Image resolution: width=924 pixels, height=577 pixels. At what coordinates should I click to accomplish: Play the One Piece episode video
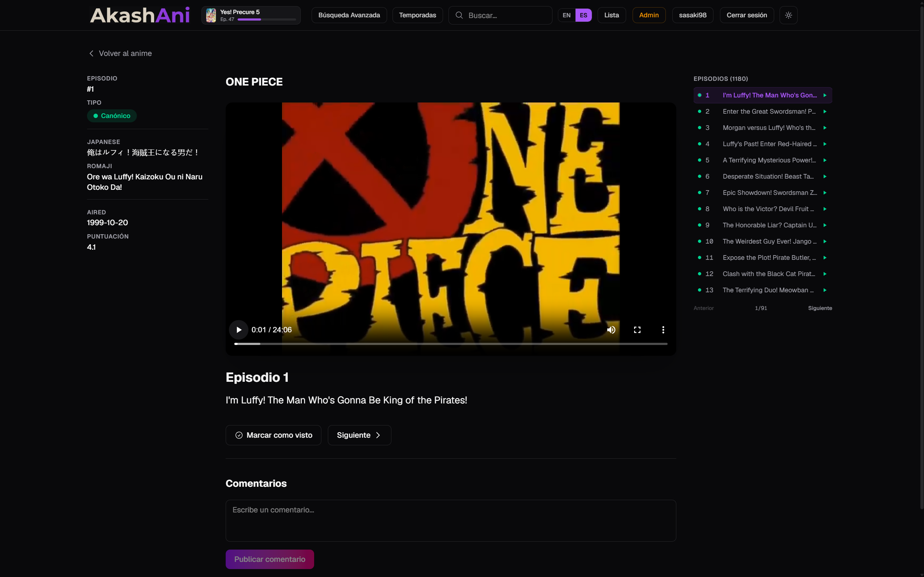239,330
